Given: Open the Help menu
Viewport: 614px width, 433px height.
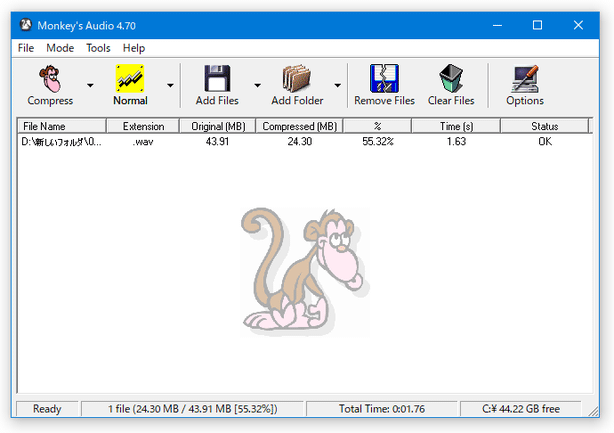Looking at the screenshot, I should tap(134, 48).
